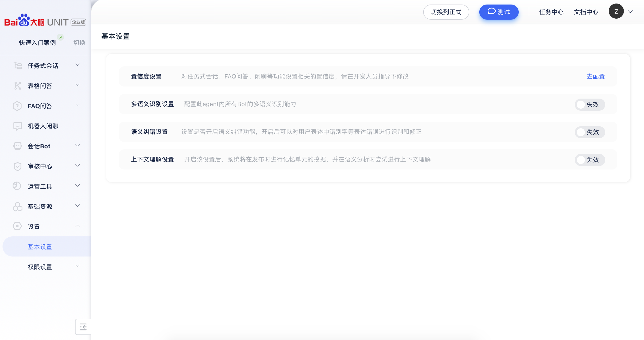Click the green arrow badge beside 快速入门案例
Screen dimensions: 644x340
point(60,37)
